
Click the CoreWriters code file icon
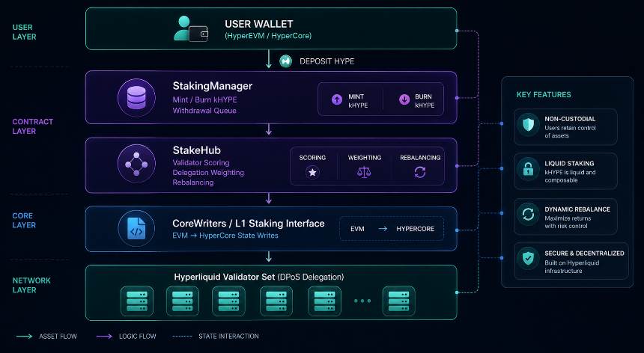(136, 228)
